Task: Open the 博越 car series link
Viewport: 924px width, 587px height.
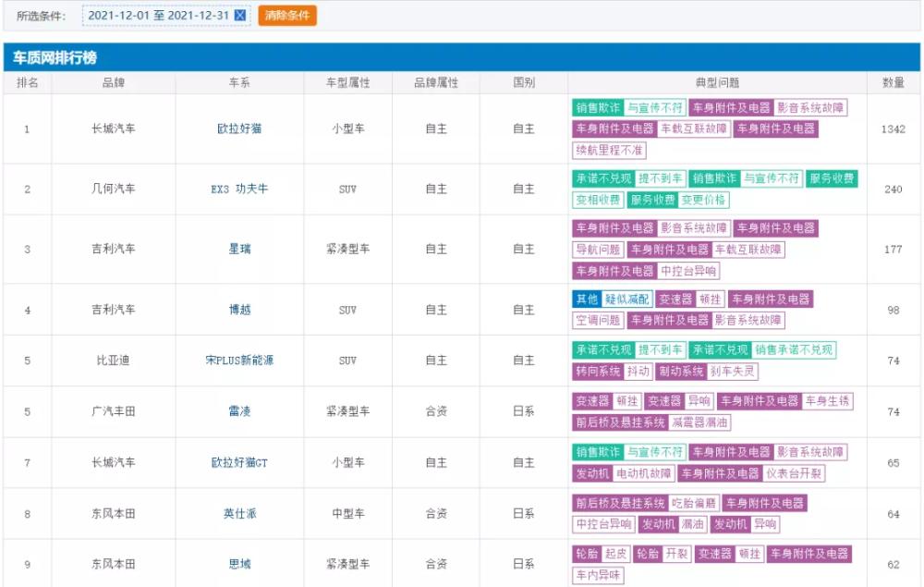Action: pos(239,310)
